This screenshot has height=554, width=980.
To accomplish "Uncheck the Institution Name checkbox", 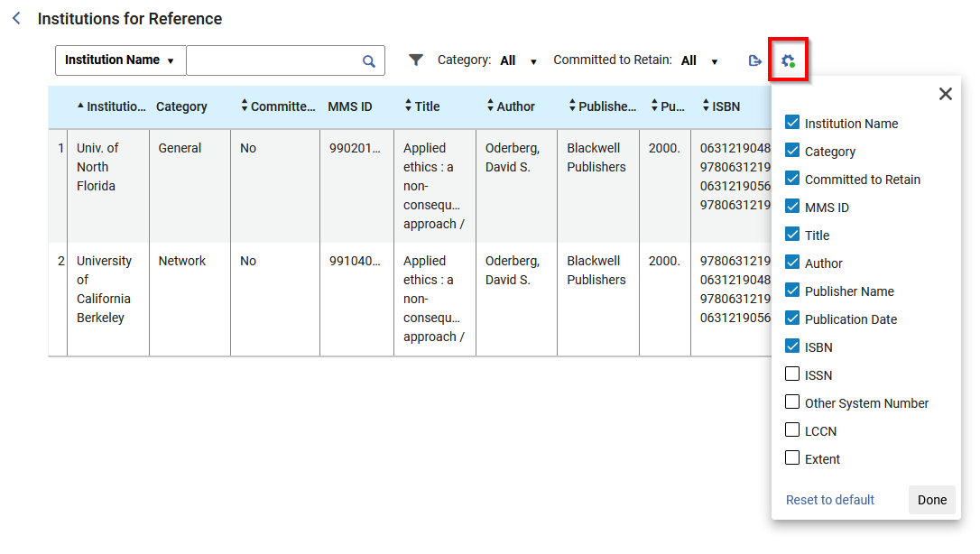I will pyautogui.click(x=792, y=123).
